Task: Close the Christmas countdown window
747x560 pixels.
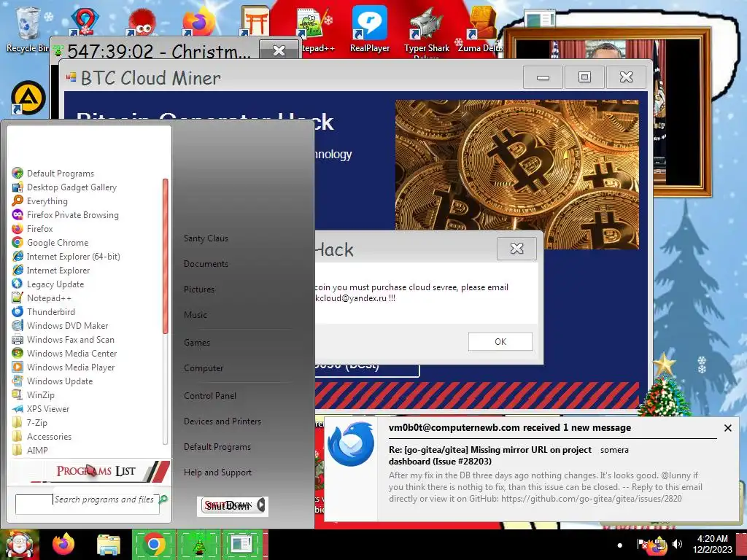Action: click(x=279, y=50)
